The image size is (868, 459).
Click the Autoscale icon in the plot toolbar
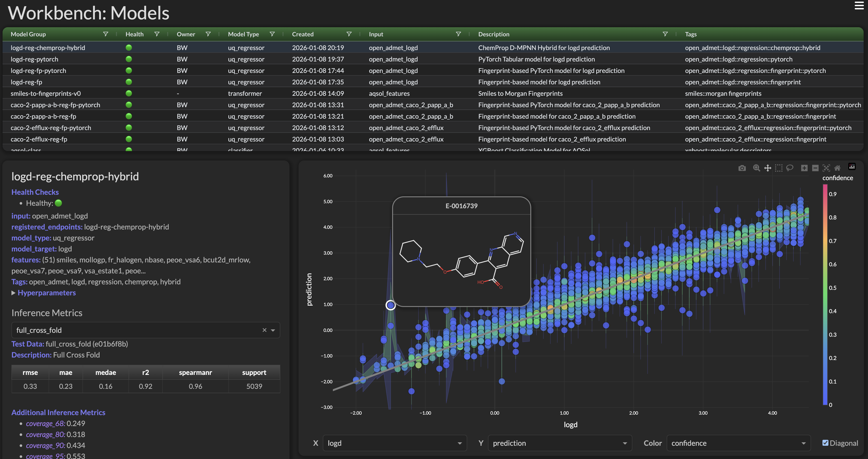[826, 168]
